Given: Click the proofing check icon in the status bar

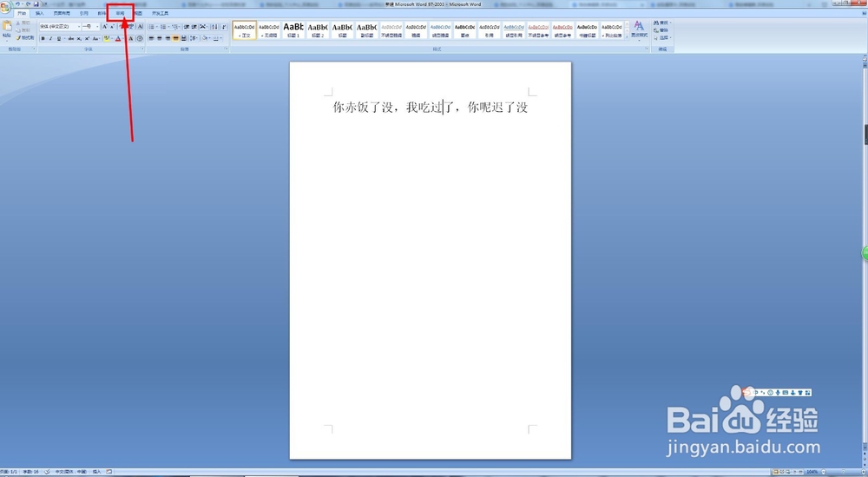Looking at the screenshot, I should (47, 472).
